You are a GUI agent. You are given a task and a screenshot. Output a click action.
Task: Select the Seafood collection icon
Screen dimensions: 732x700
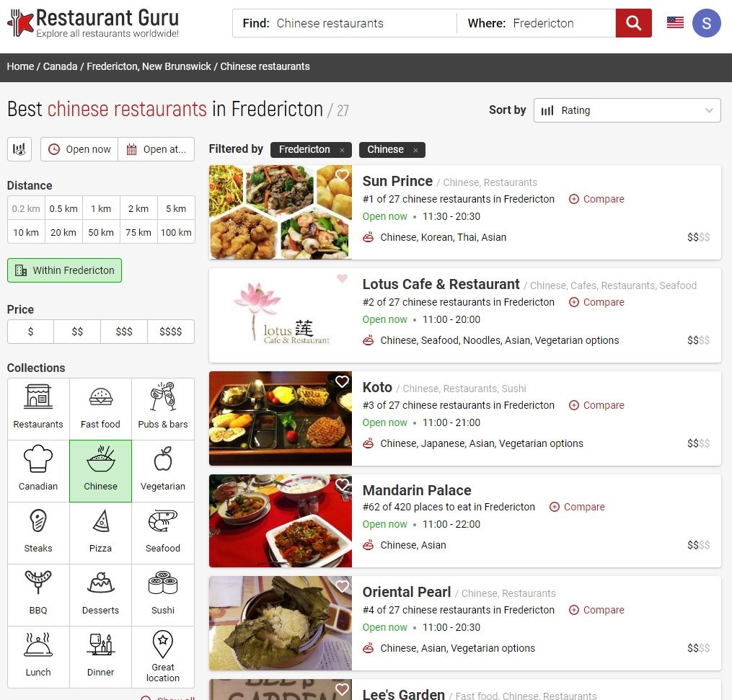[163, 533]
